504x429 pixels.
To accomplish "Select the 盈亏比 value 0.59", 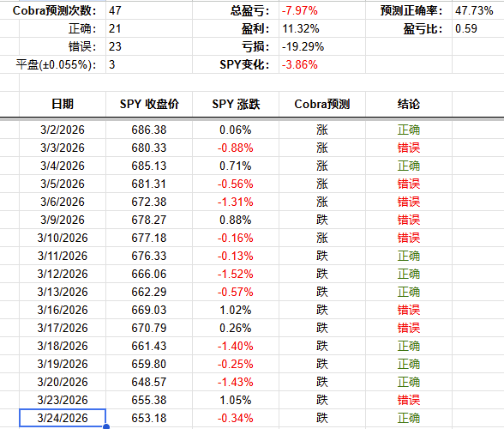I will pyautogui.click(x=478, y=28).
